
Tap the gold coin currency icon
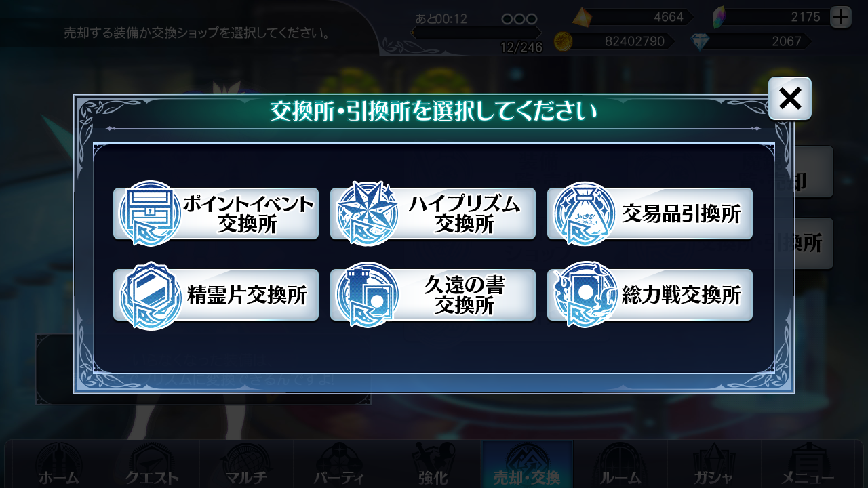[564, 41]
